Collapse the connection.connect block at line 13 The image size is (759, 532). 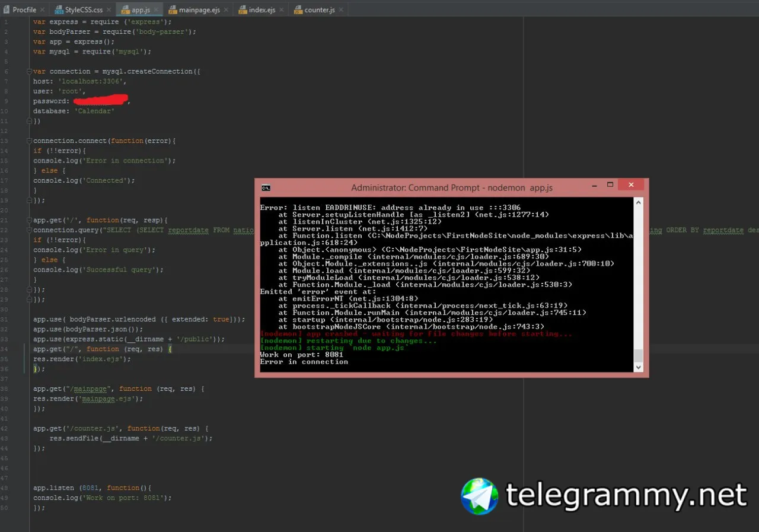click(x=29, y=141)
